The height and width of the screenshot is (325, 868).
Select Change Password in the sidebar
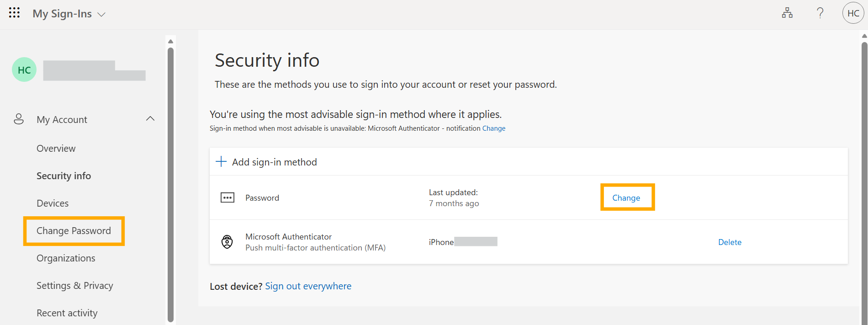(74, 231)
